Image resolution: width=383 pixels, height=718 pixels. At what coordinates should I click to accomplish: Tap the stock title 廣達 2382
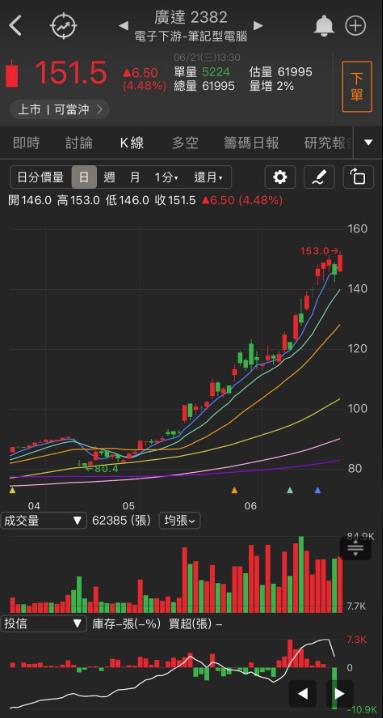tap(191, 17)
